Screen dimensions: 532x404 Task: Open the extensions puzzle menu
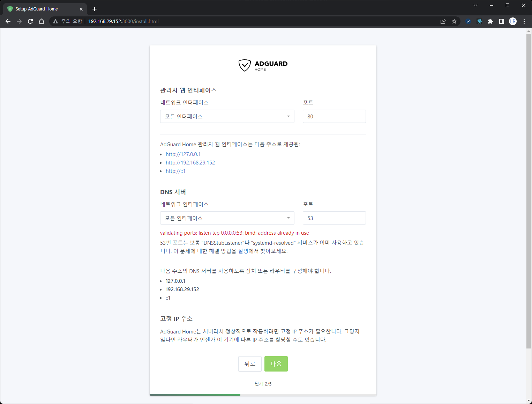click(490, 21)
